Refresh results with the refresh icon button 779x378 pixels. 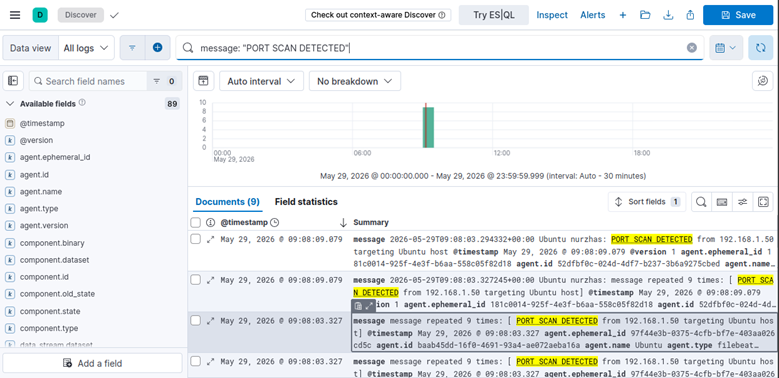click(760, 48)
